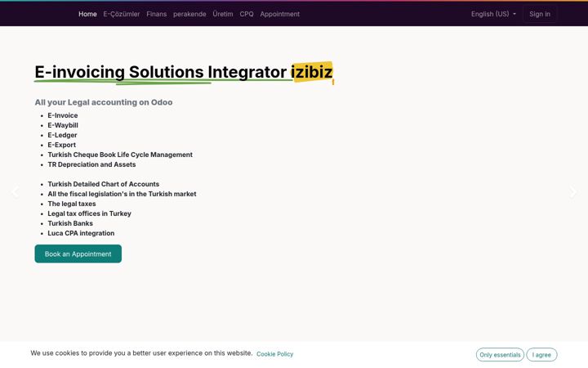Image resolution: width=588 pixels, height=368 pixels.
Task: Open the Cookie Policy link
Action: pos(275,354)
